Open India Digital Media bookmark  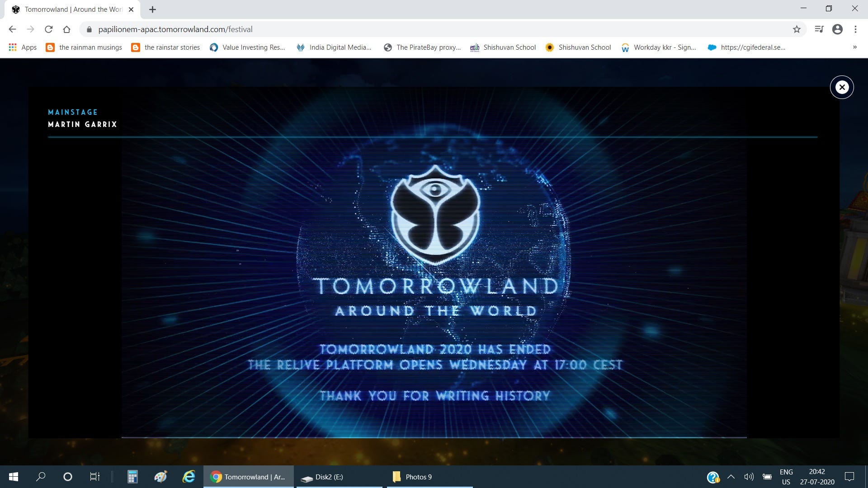tap(334, 47)
